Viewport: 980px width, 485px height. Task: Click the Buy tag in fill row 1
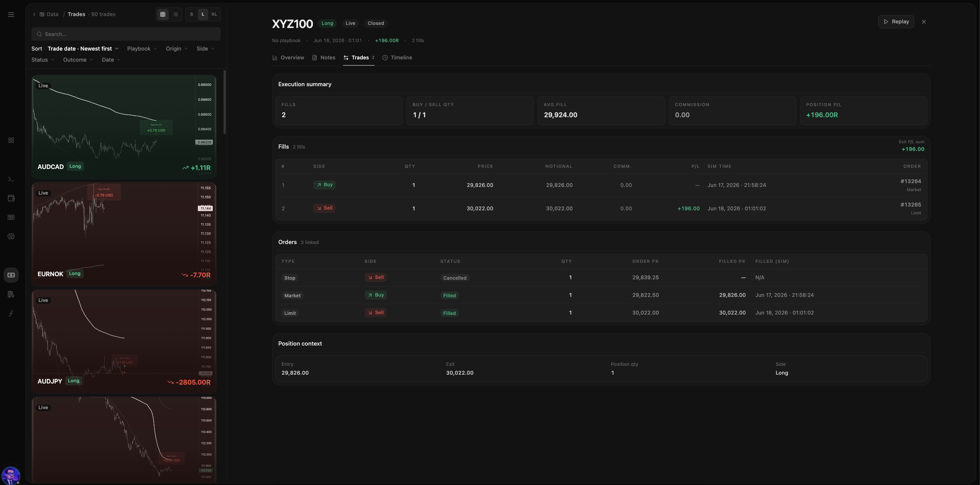point(325,185)
